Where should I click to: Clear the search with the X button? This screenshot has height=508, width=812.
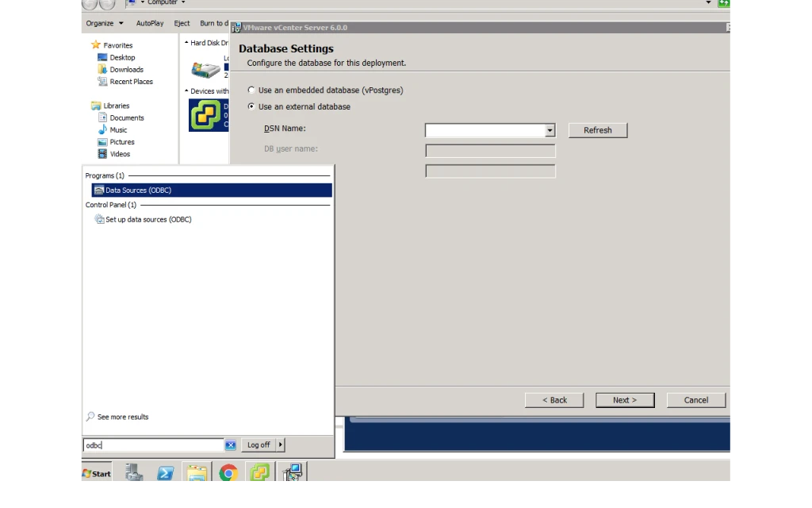[x=231, y=444]
